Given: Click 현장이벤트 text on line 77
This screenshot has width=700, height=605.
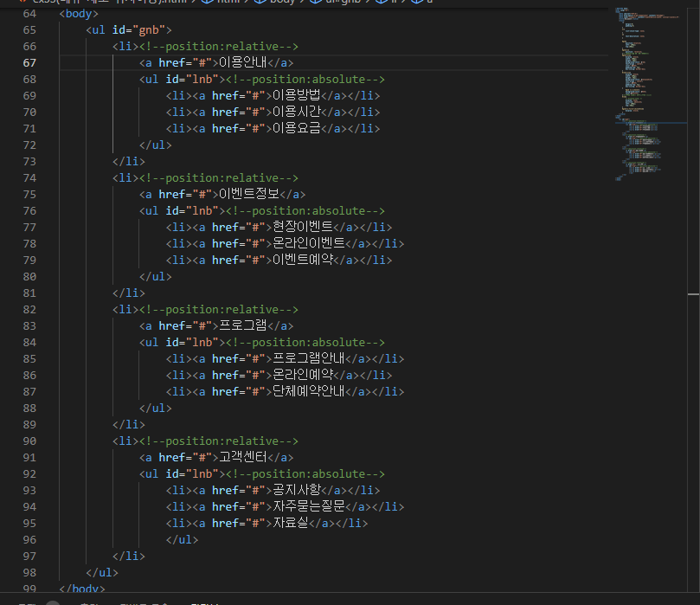Looking at the screenshot, I should coord(303,228).
